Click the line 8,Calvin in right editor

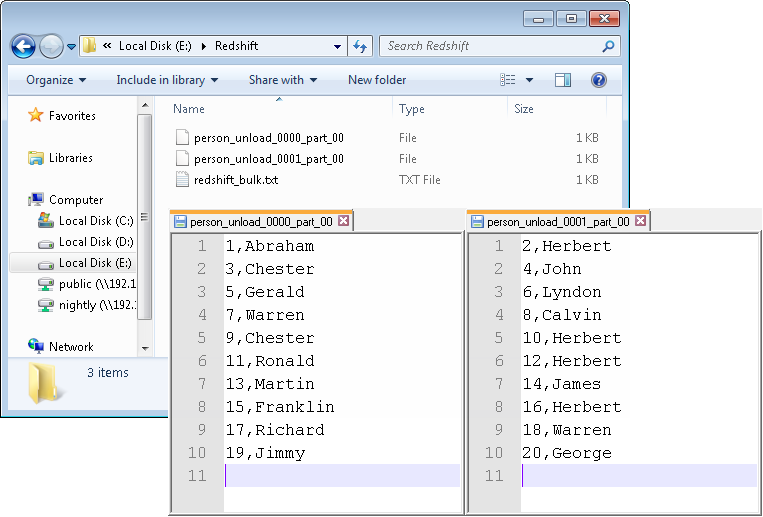point(562,315)
